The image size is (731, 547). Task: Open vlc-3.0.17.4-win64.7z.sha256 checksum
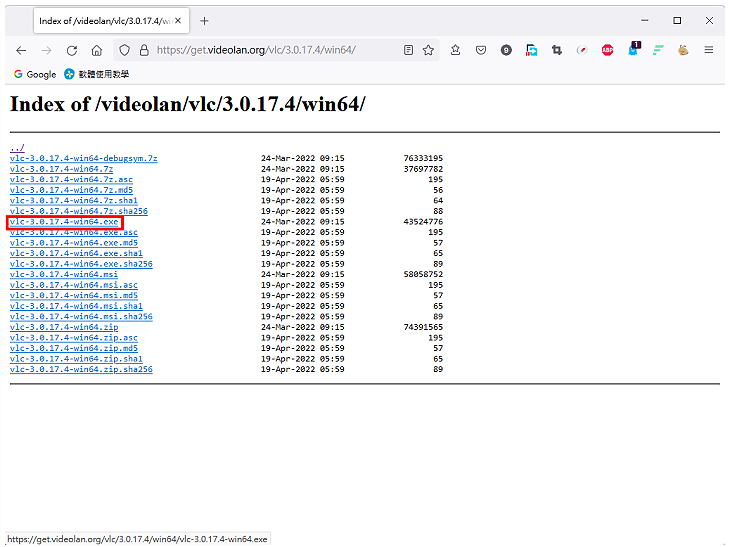[x=79, y=211]
